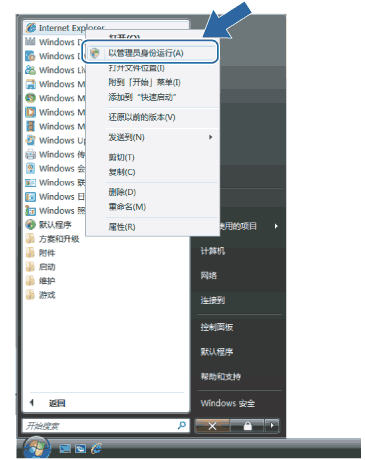Open 连接到 in the right Start pane
The height and width of the screenshot is (460, 365).
(x=213, y=300)
